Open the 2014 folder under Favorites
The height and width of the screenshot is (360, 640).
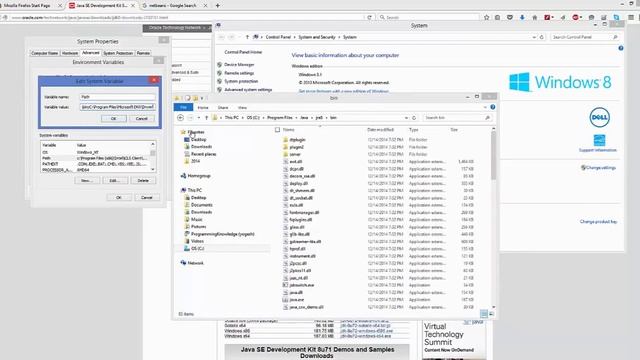pyautogui.click(x=195, y=161)
